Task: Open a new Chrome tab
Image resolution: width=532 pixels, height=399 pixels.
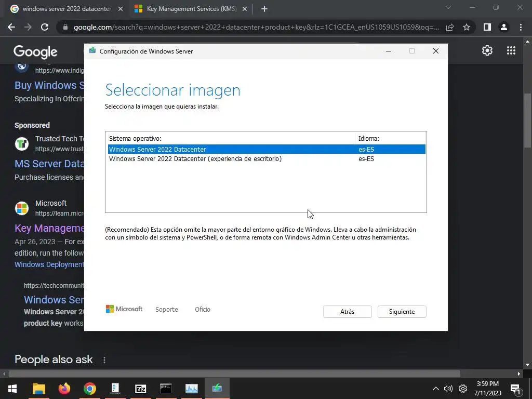Action: point(264,9)
